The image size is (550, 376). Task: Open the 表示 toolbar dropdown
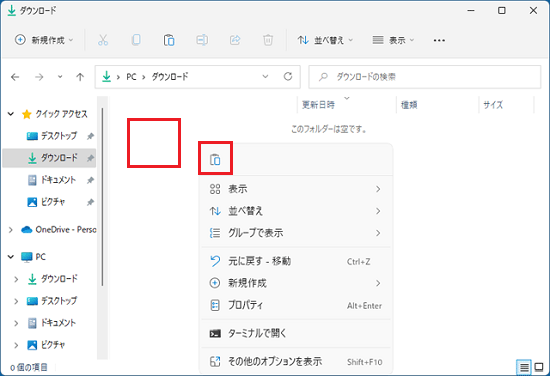(393, 40)
